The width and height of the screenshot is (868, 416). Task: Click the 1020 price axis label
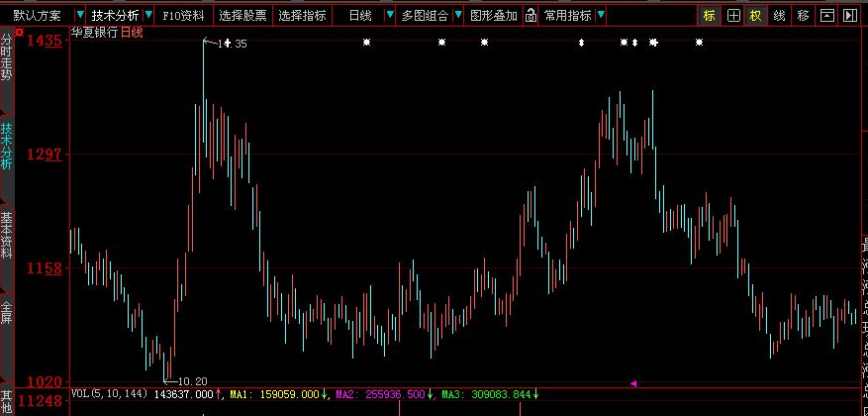45,381
